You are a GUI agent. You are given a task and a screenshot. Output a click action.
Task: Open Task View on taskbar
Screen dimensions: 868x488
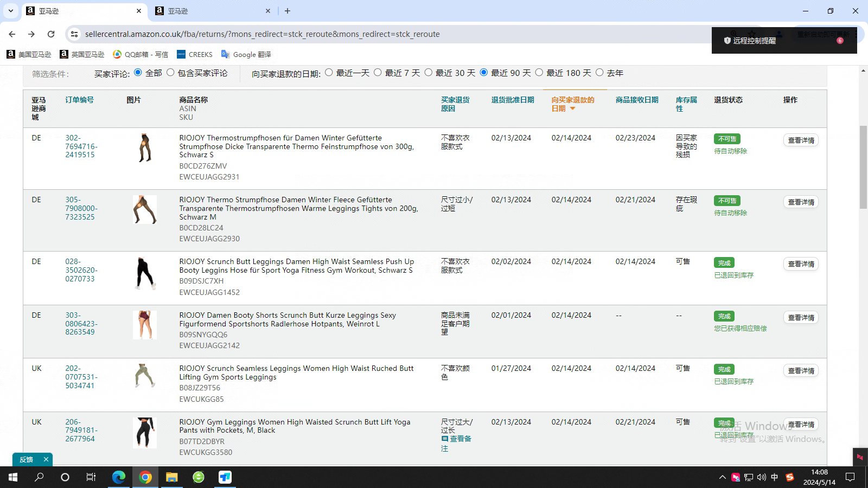[91, 477]
